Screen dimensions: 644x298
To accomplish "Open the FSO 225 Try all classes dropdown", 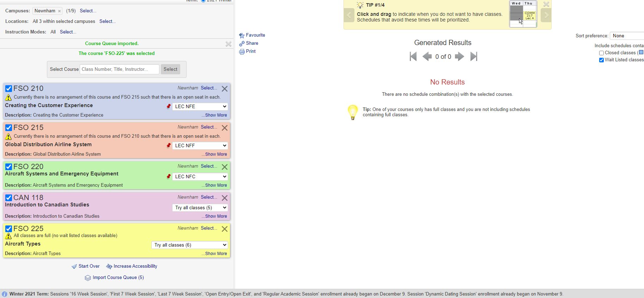I will [x=190, y=245].
